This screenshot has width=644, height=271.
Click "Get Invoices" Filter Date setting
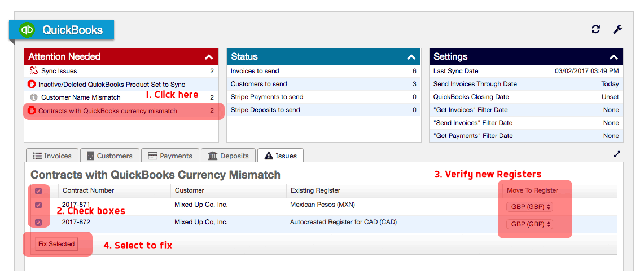(x=526, y=110)
